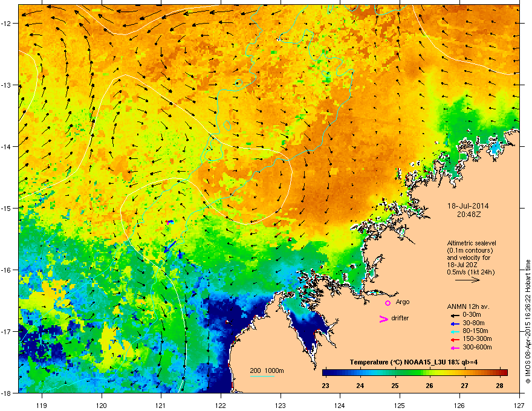The height and width of the screenshot is (411, 532).
Task: Click the 150-300m depth label
Action: pyautogui.click(x=477, y=338)
